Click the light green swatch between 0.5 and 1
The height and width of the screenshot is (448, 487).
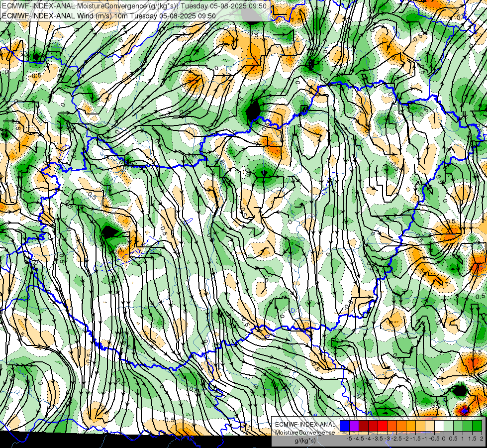click(x=458, y=426)
